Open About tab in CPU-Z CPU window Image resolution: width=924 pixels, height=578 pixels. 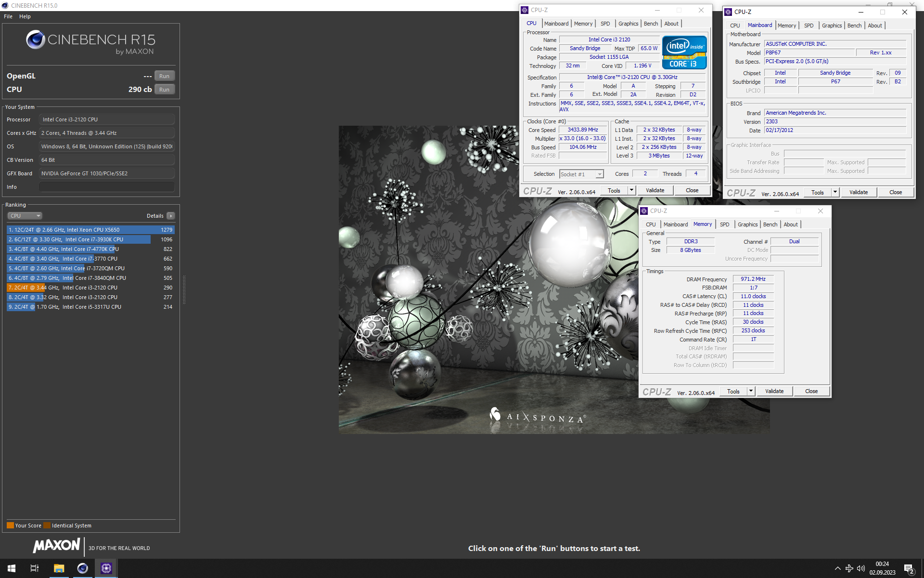coord(671,24)
